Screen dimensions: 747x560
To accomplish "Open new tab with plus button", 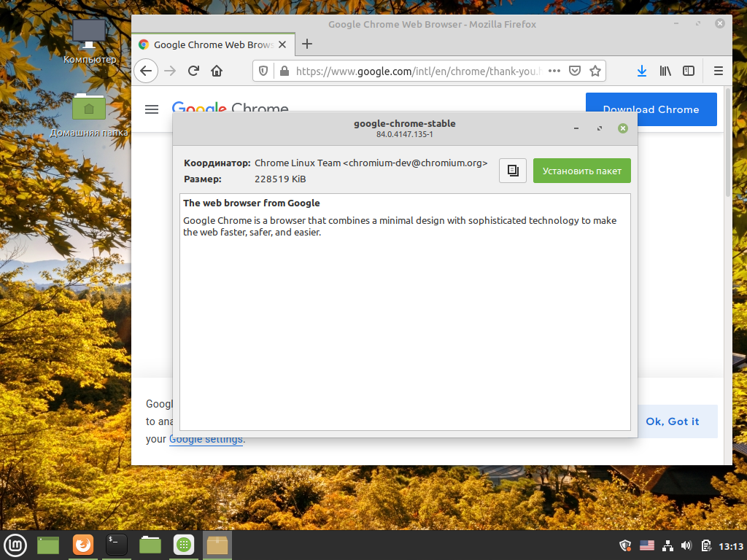I will (x=307, y=44).
